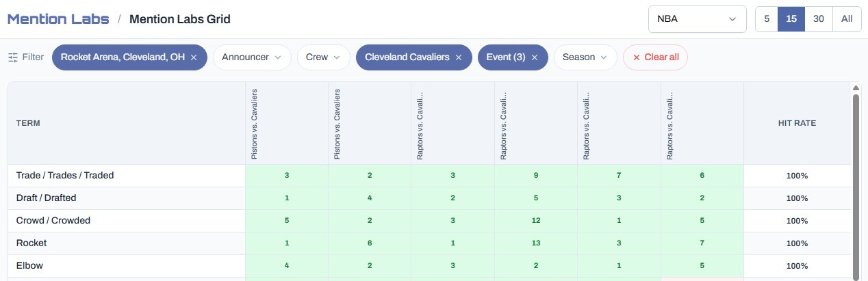
Task: Show All events option
Action: click(x=847, y=19)
